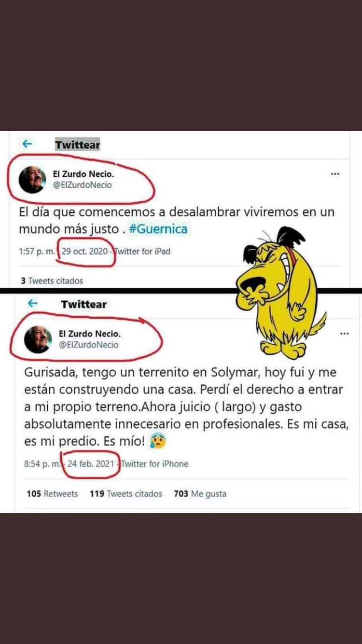Screen dimensions: 362x644
Task: View the 119 Tweets citados
Action: coord(126,494)
